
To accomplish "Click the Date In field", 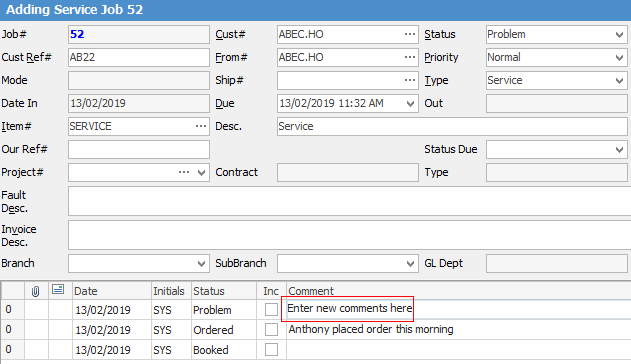I will pos(139,103).
